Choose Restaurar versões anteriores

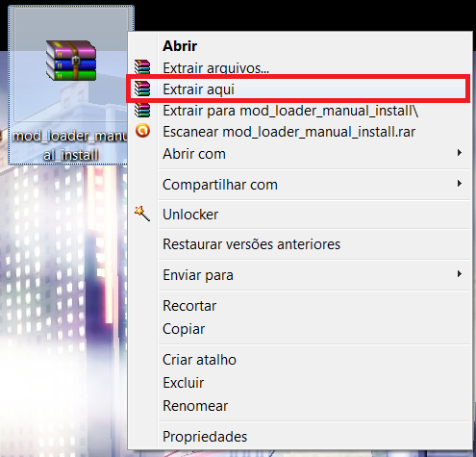[x=299, y=244]
